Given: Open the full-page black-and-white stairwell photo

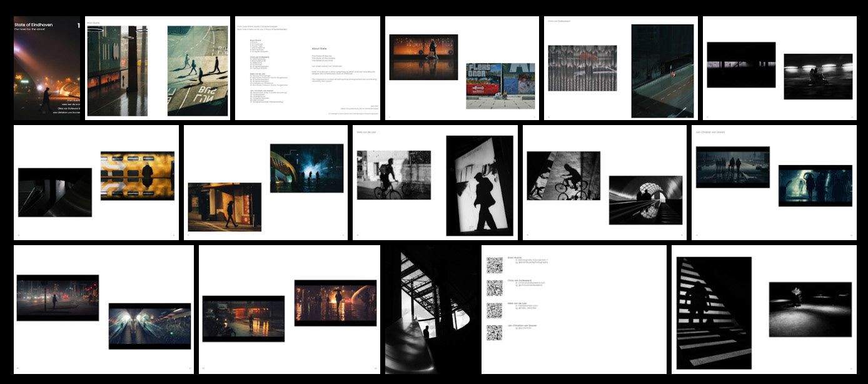Looking at the screenshot, I should [431, 310].
